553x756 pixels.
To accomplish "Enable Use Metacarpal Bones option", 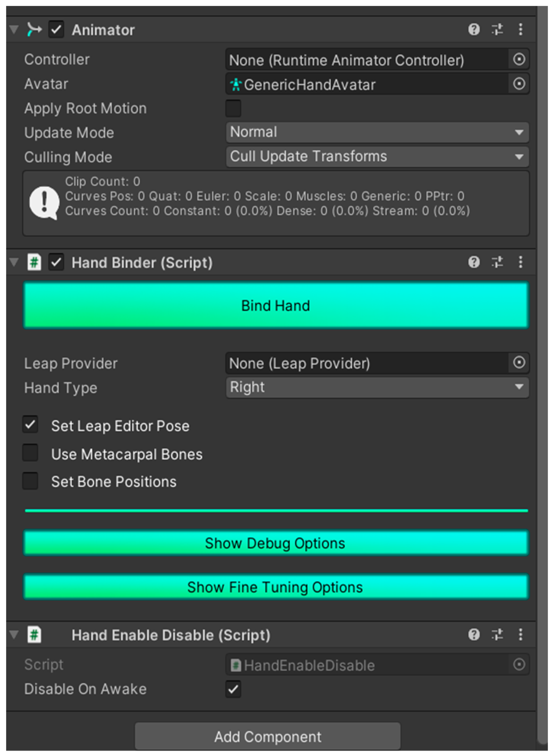I will (30, 453).
